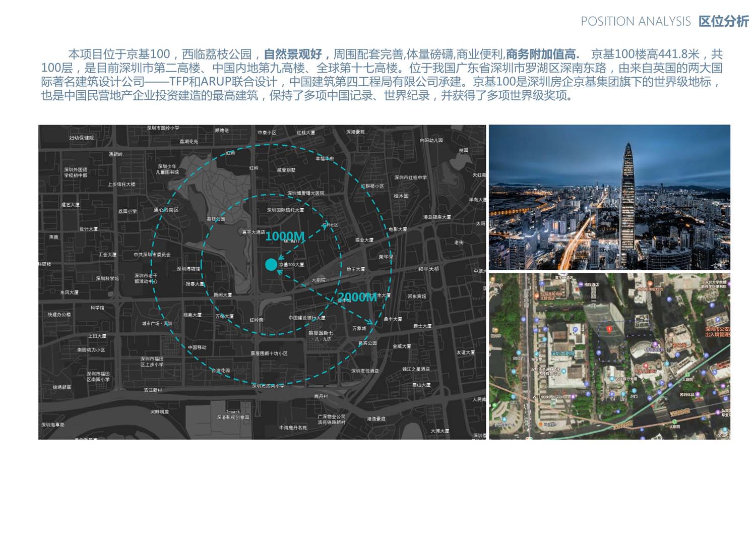This screenshot has width=756, height=535.
Task: Select the teal dot marking 京基100大厦
Action: click(x=271, y=264)
